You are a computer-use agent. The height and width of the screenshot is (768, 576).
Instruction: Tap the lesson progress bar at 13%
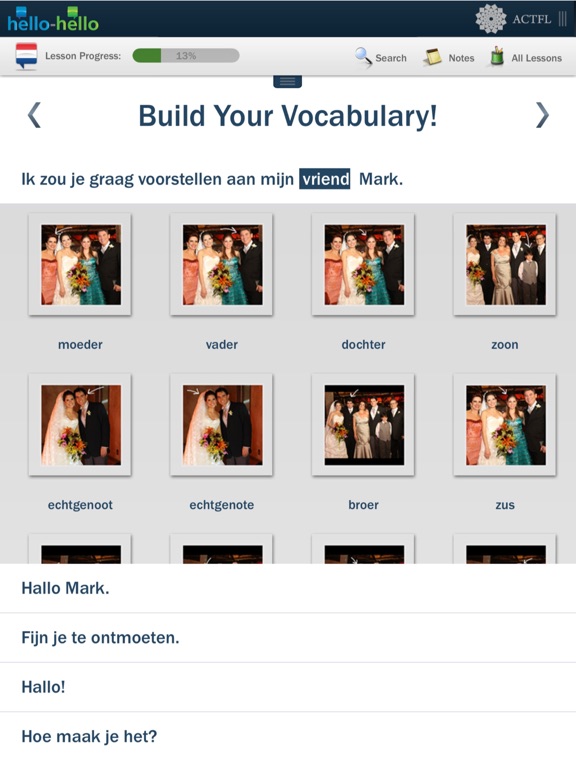[186, 55]
